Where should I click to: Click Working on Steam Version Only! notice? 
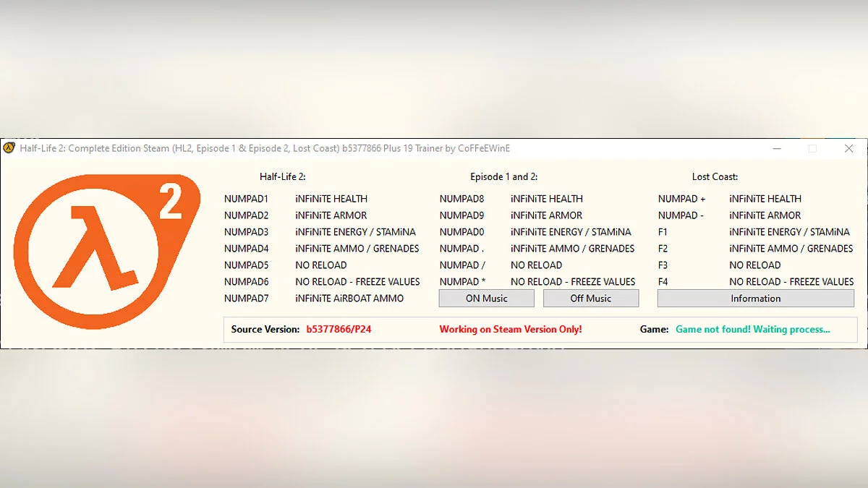coord(511,330)
